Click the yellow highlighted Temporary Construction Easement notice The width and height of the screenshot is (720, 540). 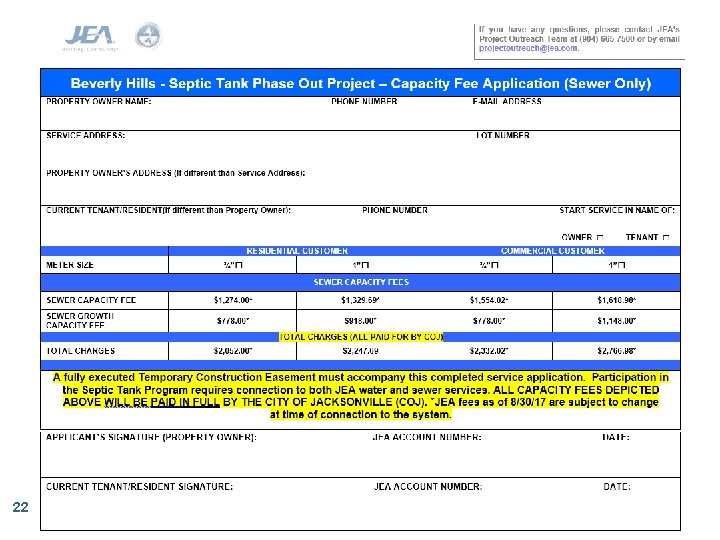pyautogui.click(x=360, y=396)
